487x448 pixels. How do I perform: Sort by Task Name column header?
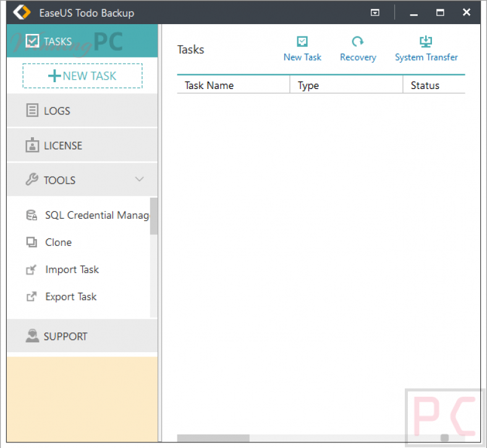233,85
